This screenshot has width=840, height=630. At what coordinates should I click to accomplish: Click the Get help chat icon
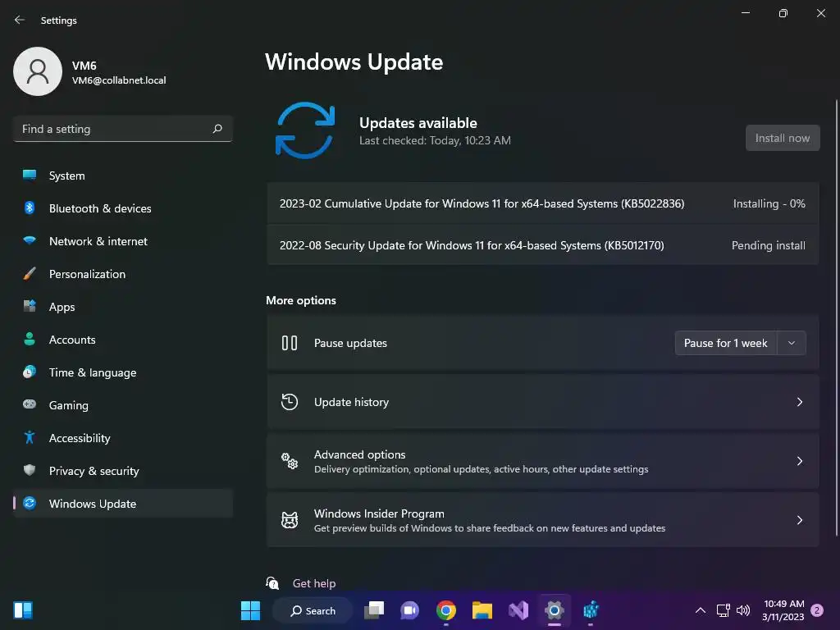pos(272,583)
